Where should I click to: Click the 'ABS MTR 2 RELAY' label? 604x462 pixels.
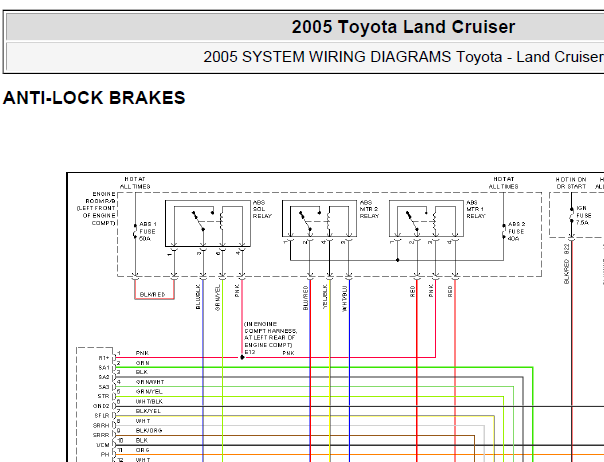tap(369, 209)
